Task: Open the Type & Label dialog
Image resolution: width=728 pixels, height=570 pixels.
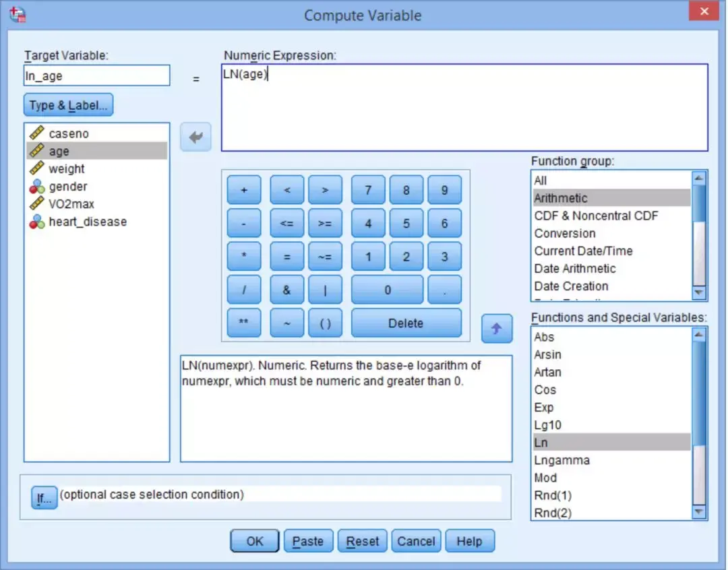Action: (68, 105)
